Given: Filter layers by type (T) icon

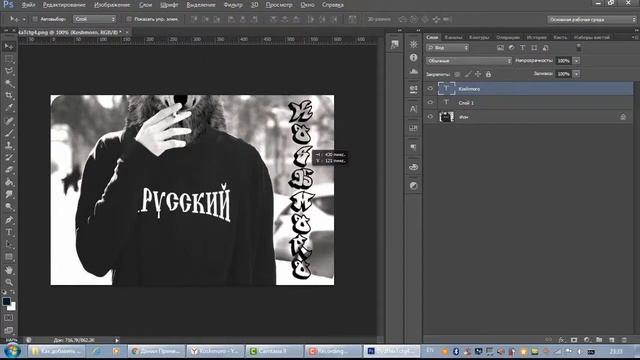Looking at the screenshot, I should click(x=522, y=48).
